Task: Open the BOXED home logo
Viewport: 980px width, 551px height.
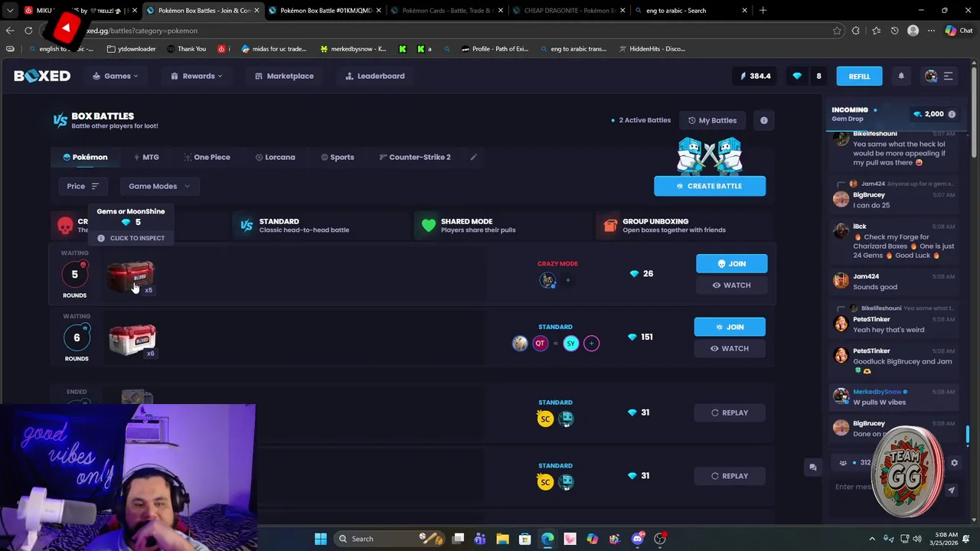Action: tap(42, 76)
